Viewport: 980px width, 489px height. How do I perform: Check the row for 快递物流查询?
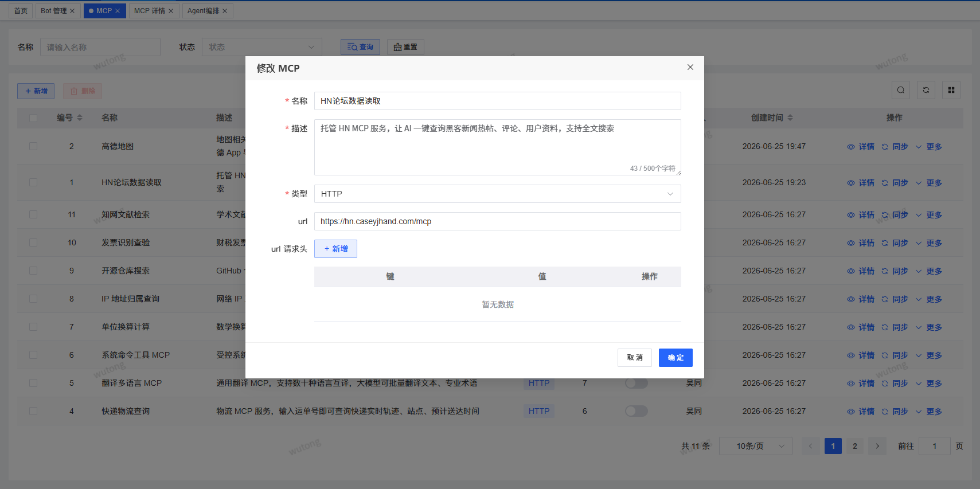[33, 411]
